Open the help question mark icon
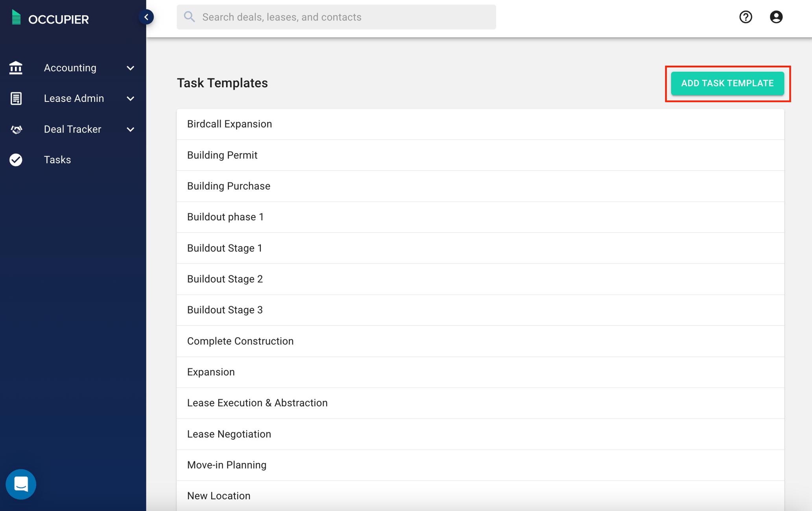The image size is (812, 511). point(746,17)
